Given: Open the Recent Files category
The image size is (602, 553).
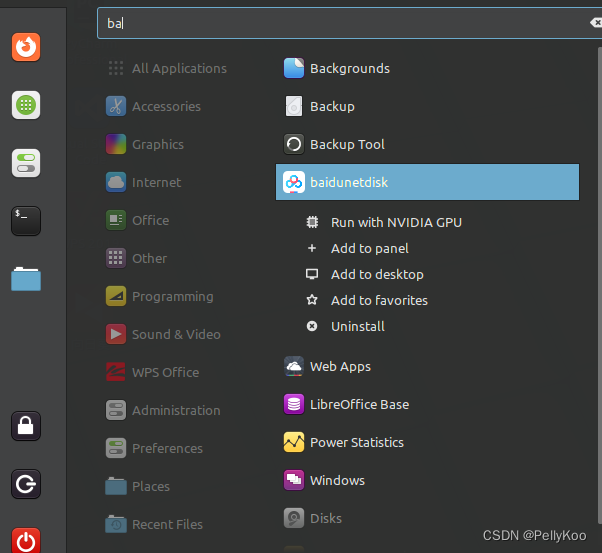Looking at the screenshot, I should point(154,525).
